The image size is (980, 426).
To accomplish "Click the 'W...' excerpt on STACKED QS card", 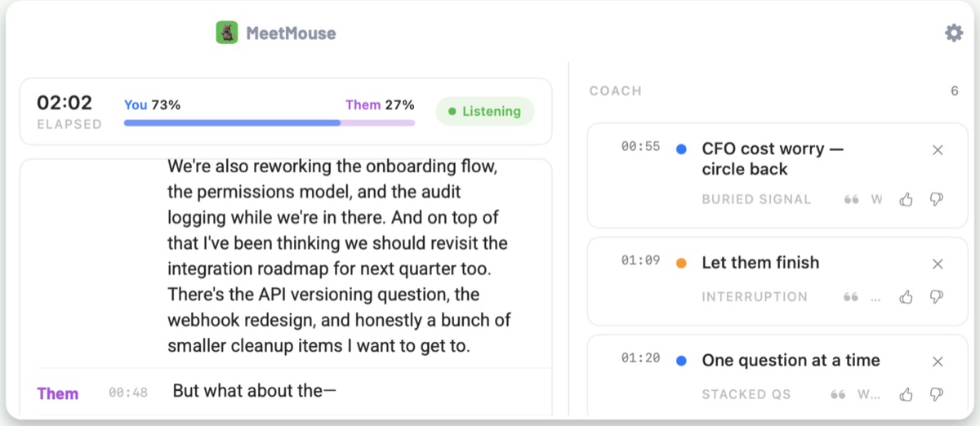I will 869,395.
